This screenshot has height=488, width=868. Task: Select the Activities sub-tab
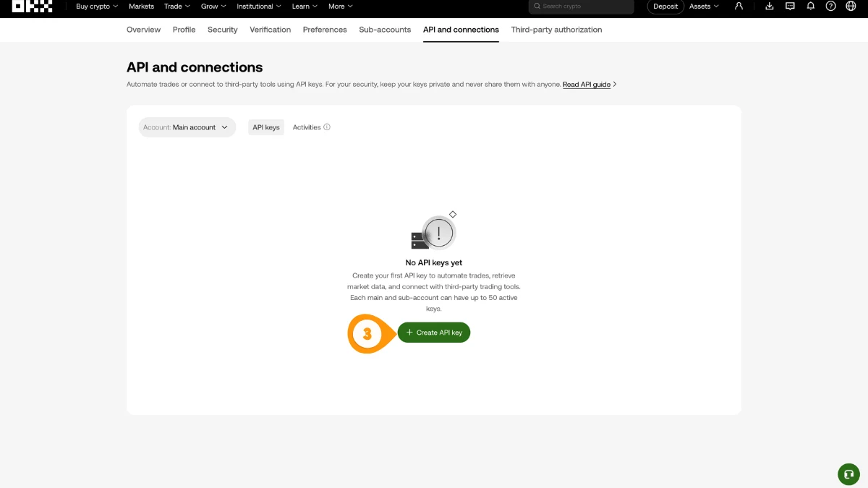(307, 127)
